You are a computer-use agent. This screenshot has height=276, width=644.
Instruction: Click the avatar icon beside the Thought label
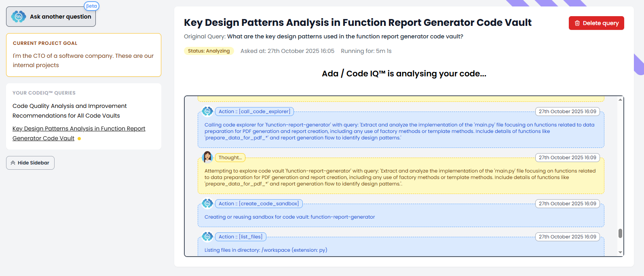(x=207, y=157)
